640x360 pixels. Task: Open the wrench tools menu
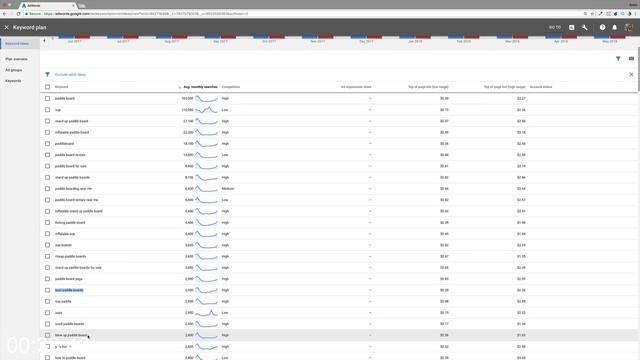(x=584, y=27)
